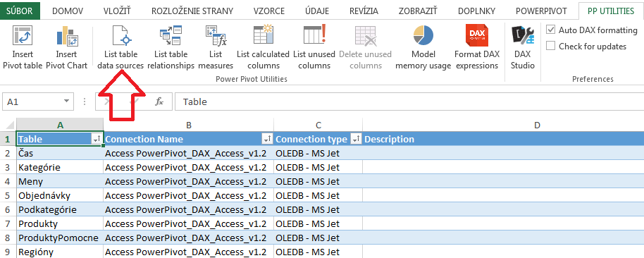This screenshot has height=258, width=644.
Task: Run List table data sources
Action: [120, 47]
